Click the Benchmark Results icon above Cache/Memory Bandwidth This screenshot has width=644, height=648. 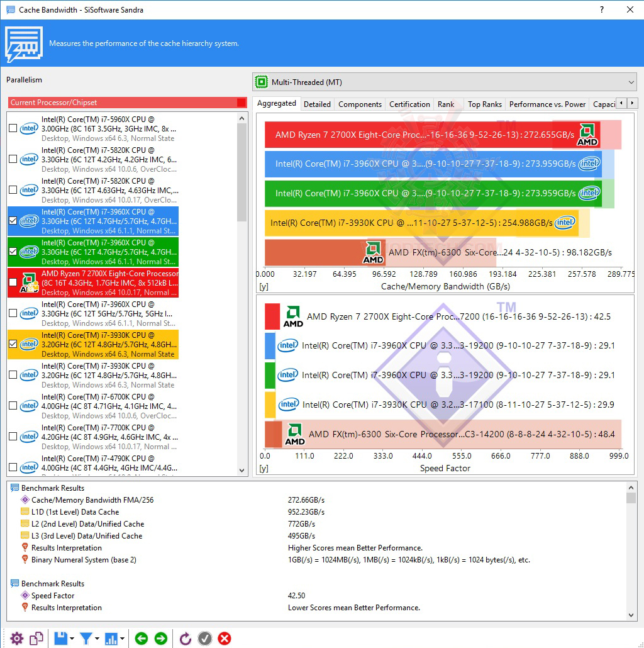tap(15, 488)
